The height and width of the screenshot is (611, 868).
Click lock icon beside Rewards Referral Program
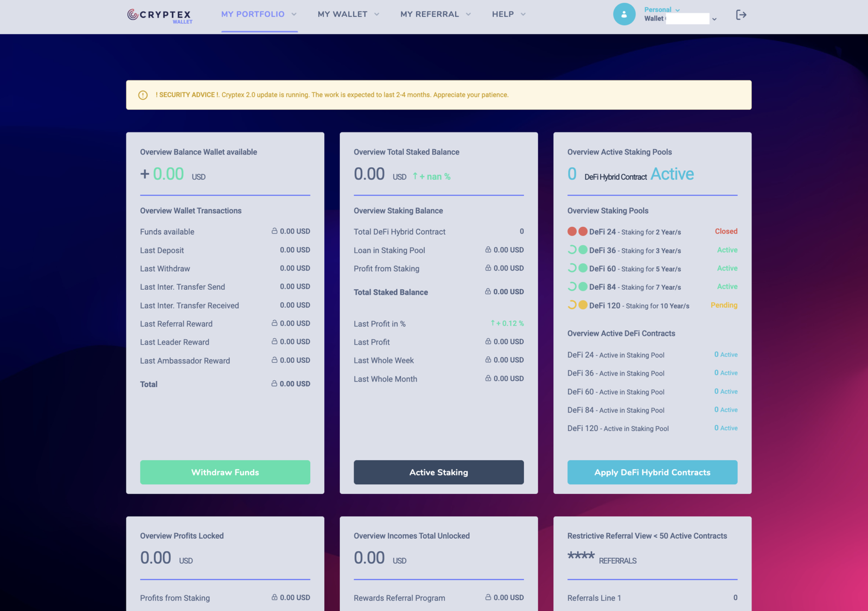(488, 597)
